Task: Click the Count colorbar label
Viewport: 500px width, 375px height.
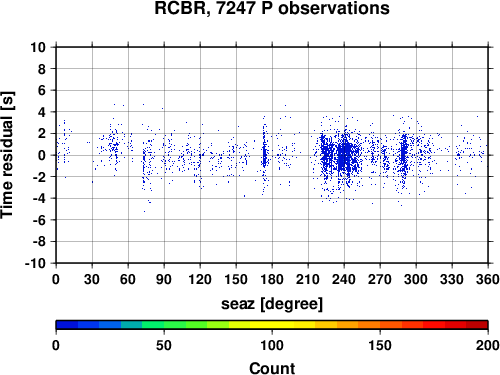Action: tap(272, 368)
